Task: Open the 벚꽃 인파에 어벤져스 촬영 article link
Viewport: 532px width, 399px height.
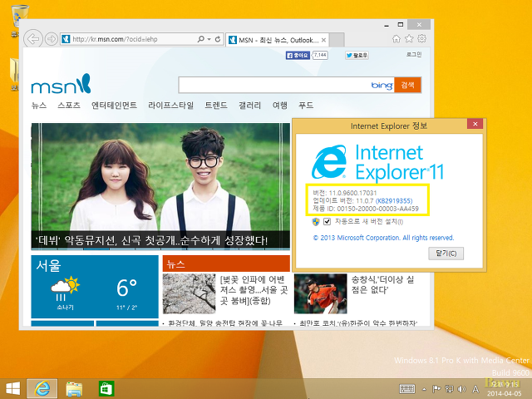Action: coord(254,290)
